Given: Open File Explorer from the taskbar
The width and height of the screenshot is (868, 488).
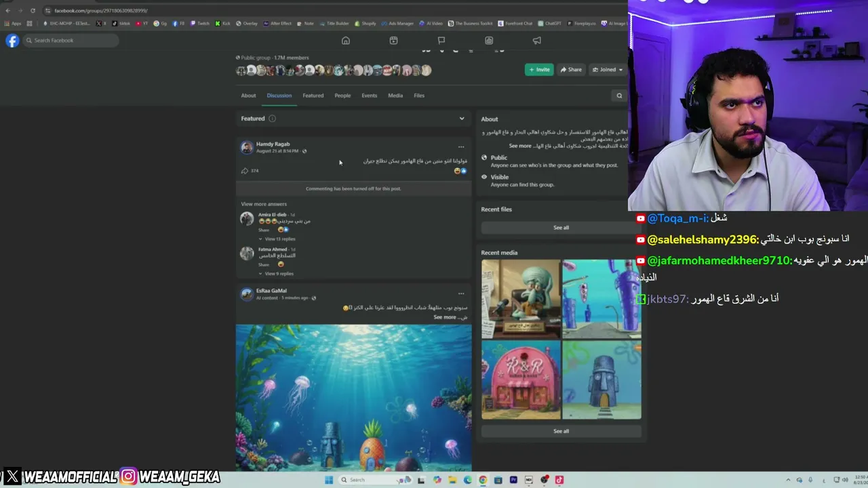Looking at the screenshot, I should point(452,480).
